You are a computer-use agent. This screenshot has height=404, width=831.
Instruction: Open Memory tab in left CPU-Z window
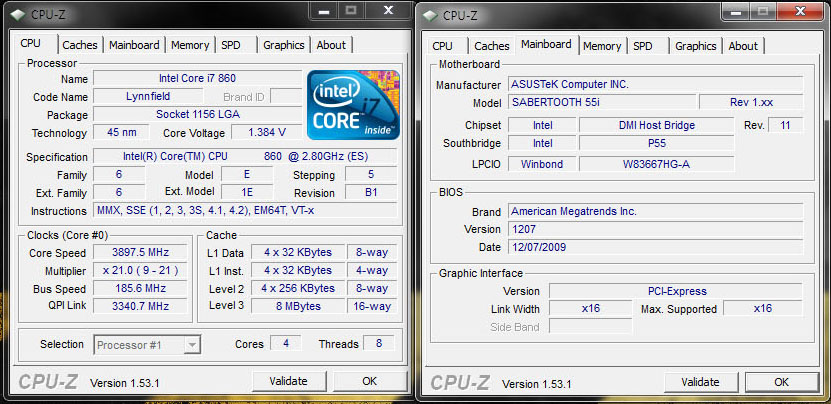(190, 45)
